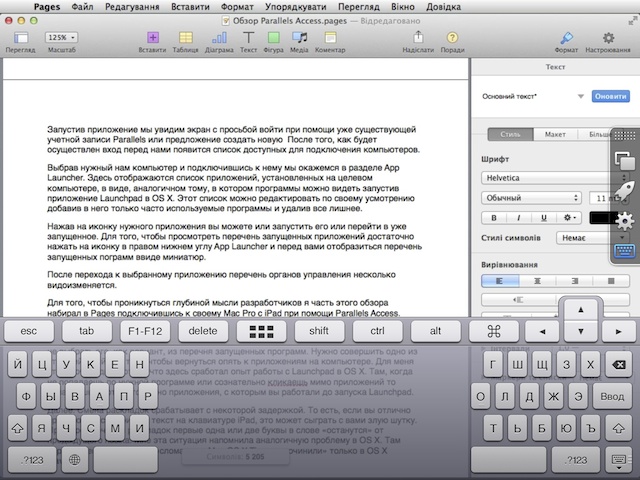Tap the ctrl modifier key
The image size is (640, 480).
tap(377, 331)
